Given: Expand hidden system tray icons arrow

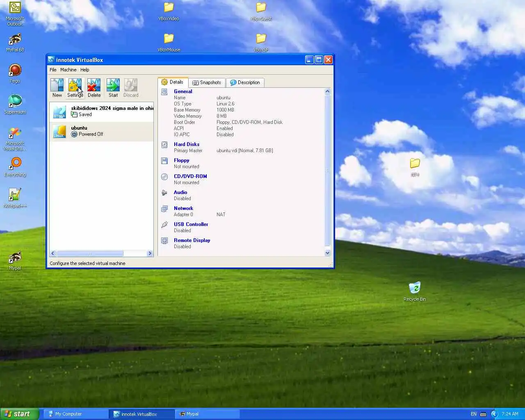Looking at the screenshot, I should (494, 414).
